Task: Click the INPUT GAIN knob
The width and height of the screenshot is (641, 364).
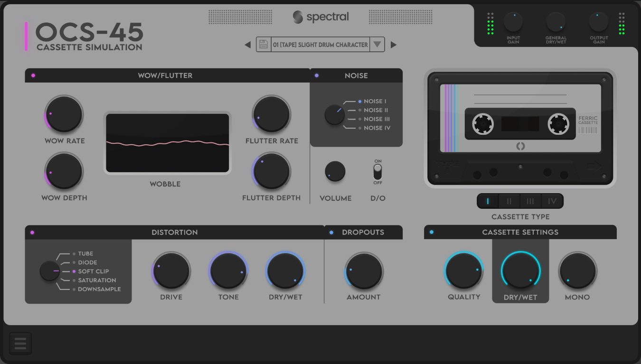Action: click(x=513, y=22)
